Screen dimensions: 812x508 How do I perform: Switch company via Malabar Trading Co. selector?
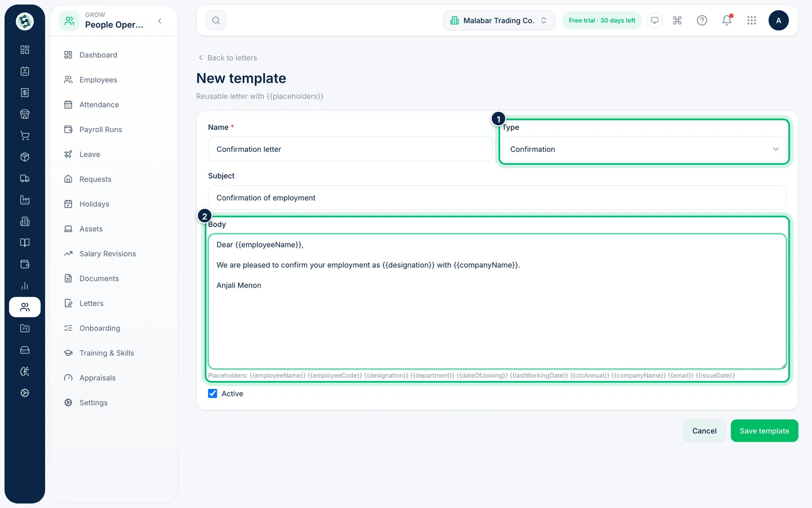click(499, 20)
